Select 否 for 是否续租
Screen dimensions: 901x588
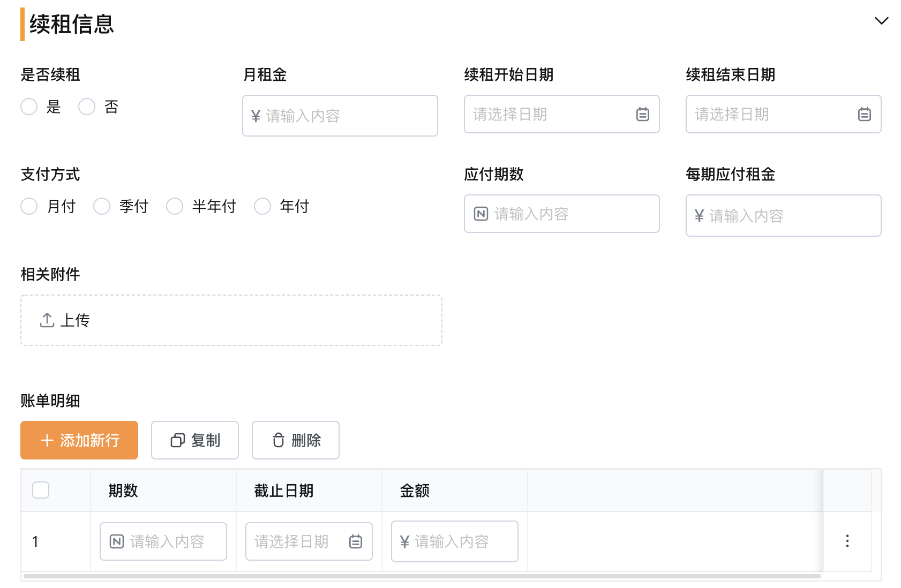click(x=87, y=107)
